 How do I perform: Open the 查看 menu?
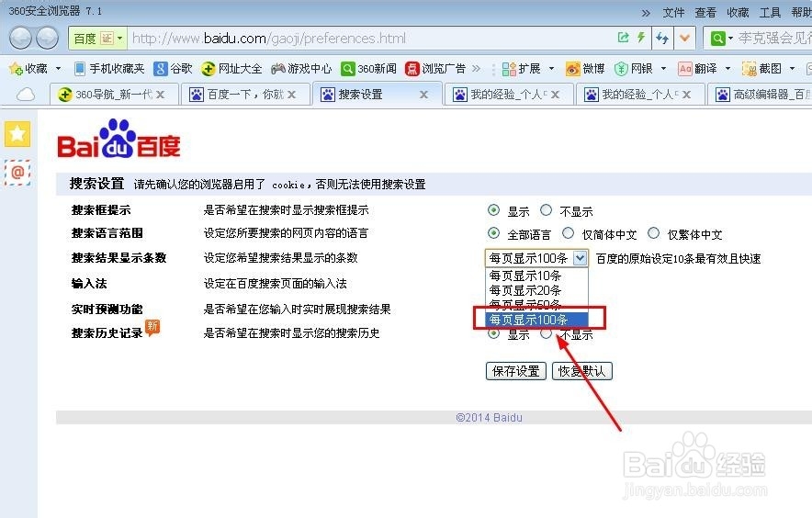coord(705,13)
